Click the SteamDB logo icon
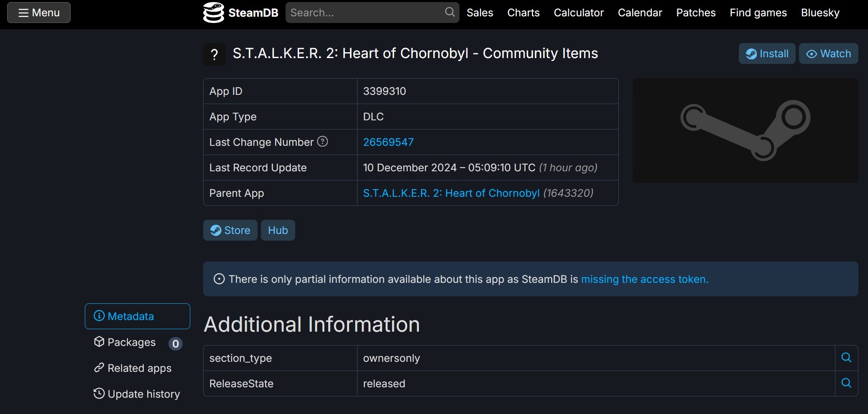The height and width of the screenshot is (414, 868). coord(214,13)
